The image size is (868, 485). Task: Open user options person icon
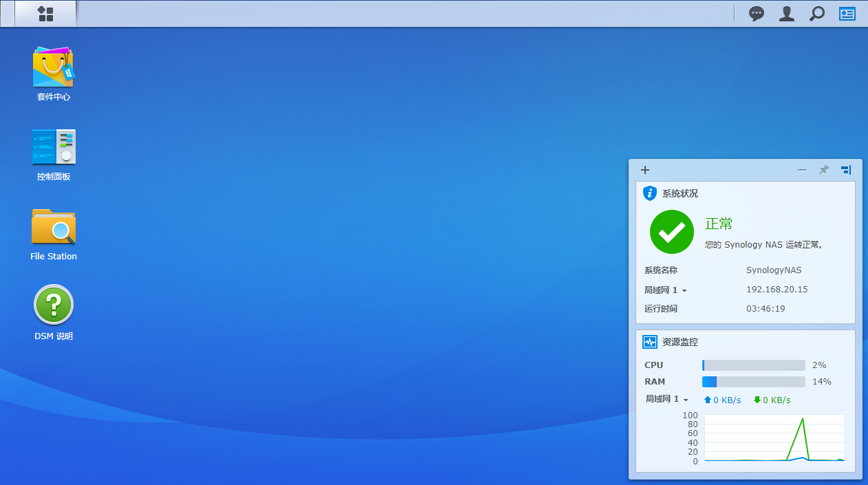787,14
